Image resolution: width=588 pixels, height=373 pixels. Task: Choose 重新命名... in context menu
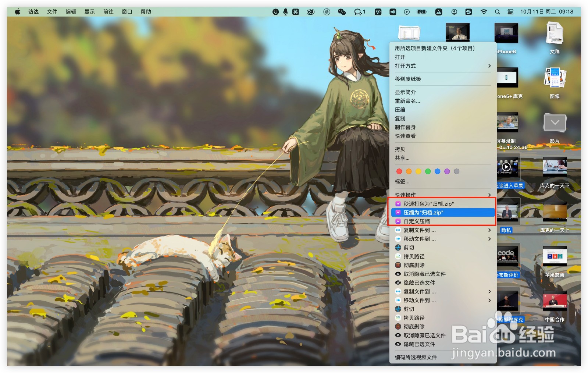click(x=443, y=101)
